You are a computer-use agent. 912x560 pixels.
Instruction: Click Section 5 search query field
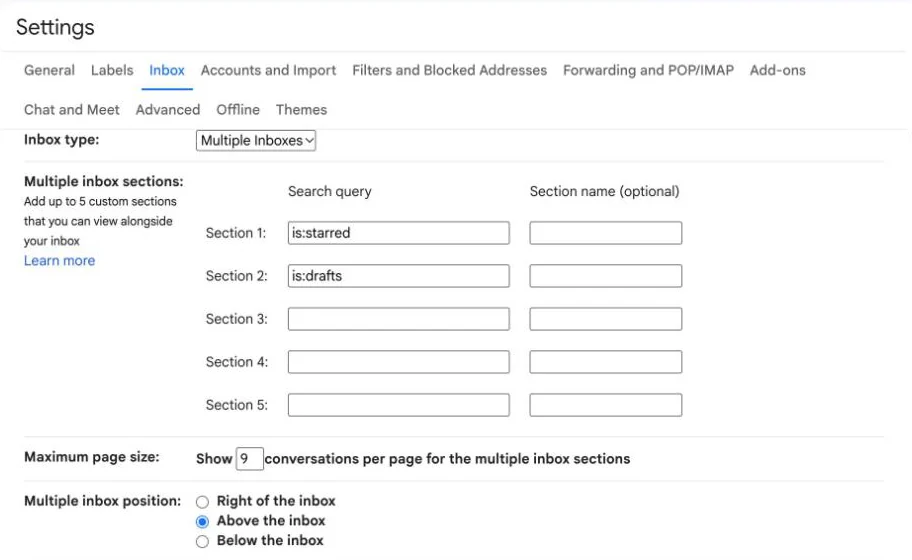pos(398,405)
